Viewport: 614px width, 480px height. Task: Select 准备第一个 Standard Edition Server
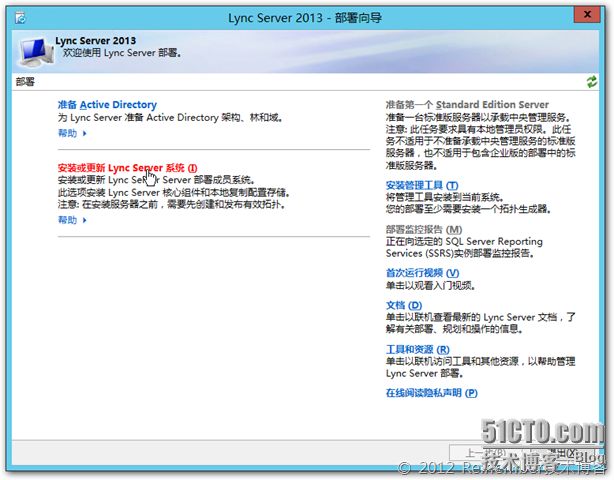(x=466, y=104)
